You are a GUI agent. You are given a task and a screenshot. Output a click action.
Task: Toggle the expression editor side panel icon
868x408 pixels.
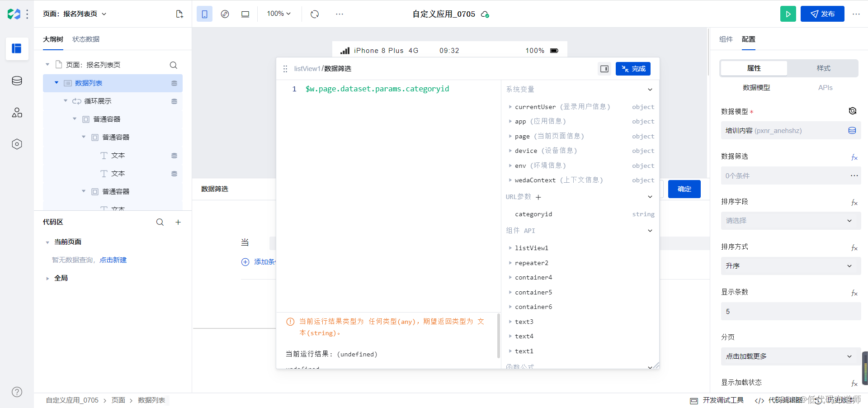(x=604, y=69)
